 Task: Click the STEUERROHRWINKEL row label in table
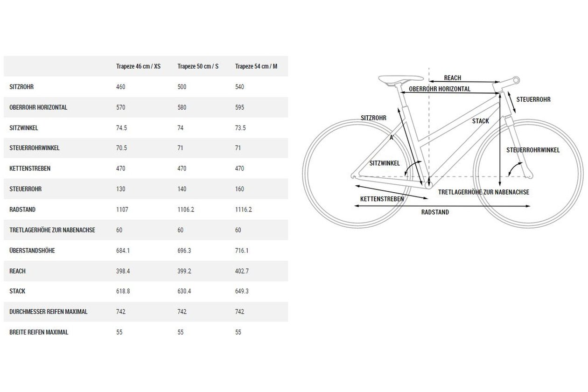click(x=35, y=148)
